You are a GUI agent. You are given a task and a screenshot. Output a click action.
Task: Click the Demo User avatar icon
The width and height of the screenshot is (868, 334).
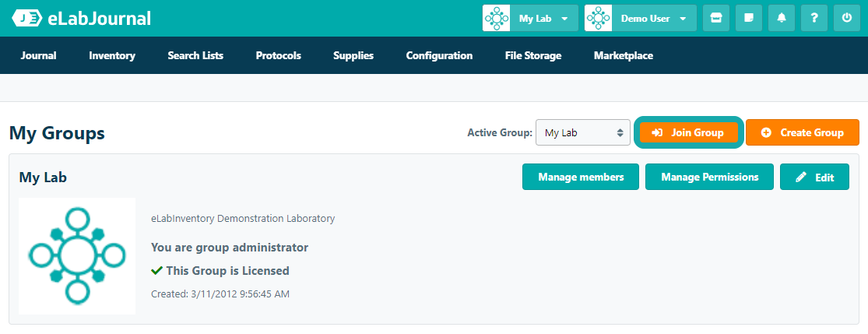pos(598,18)
